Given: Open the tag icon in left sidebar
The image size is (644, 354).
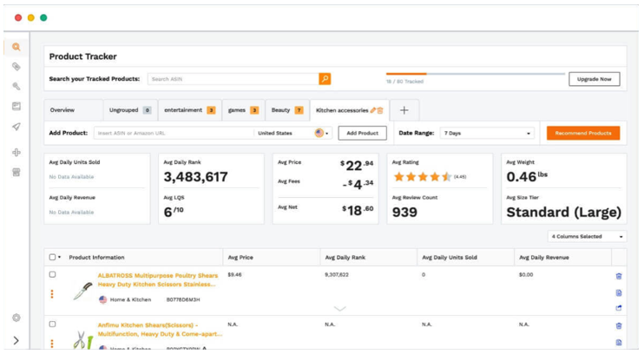Looking at the screenshot, I should [x=16, y=67].
